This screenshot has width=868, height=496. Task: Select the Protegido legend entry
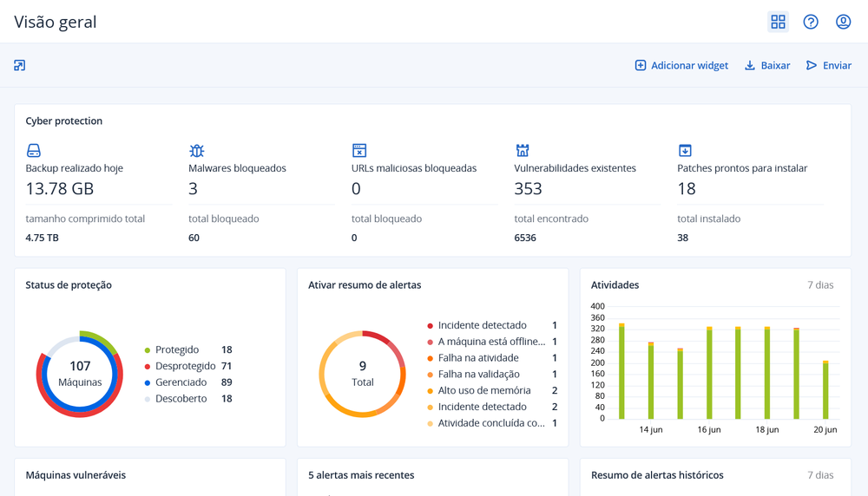[177, 350]
